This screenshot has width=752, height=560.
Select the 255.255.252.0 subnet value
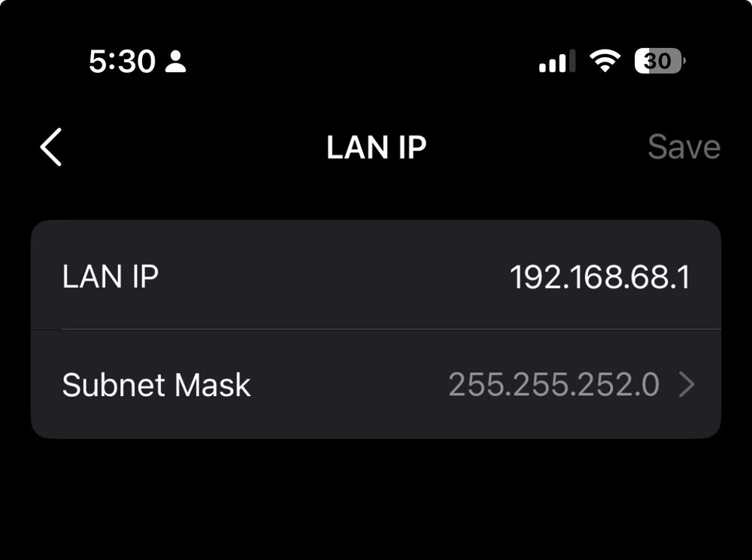(x=554, y=385)
